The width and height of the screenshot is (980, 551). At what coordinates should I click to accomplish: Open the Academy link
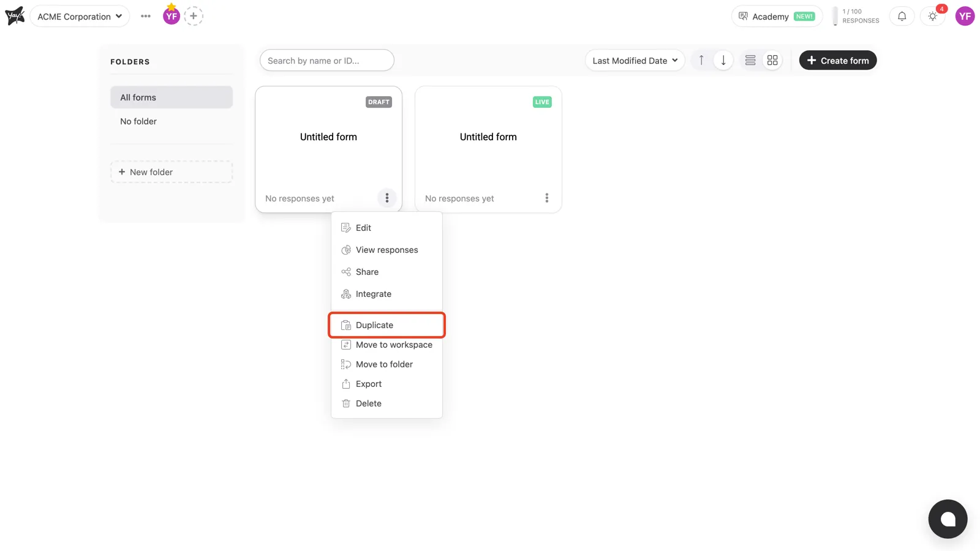click(x=777, y=17)
